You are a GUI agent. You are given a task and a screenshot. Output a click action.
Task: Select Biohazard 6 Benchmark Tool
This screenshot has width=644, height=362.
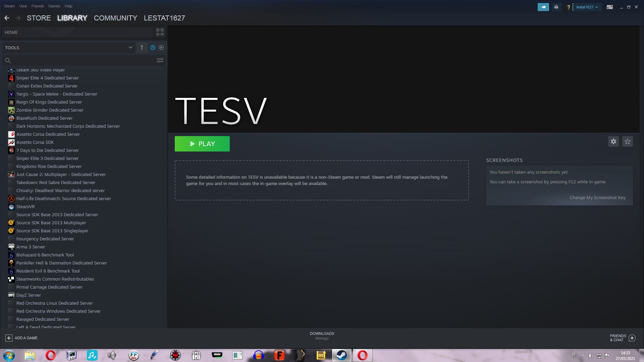45,255
